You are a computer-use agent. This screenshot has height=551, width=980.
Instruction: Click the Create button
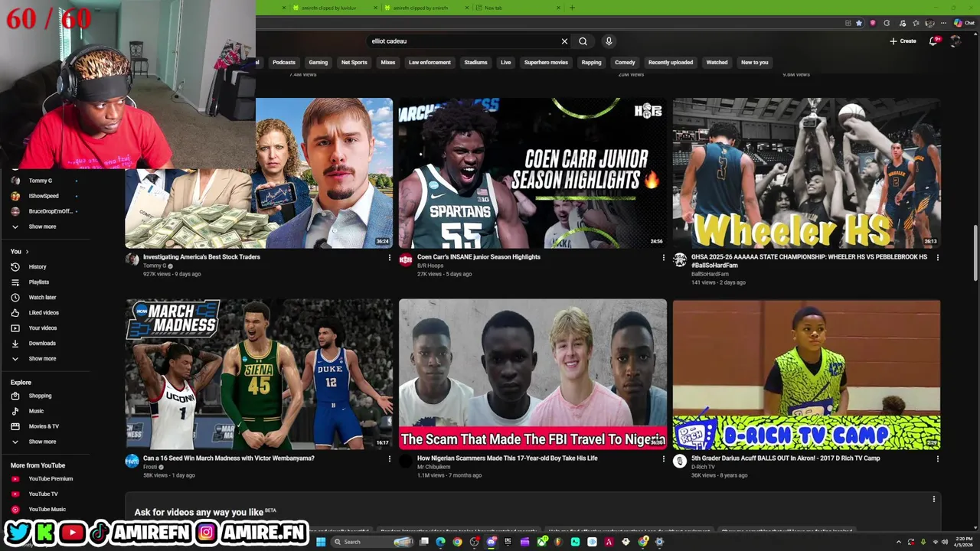pos(903,41)
